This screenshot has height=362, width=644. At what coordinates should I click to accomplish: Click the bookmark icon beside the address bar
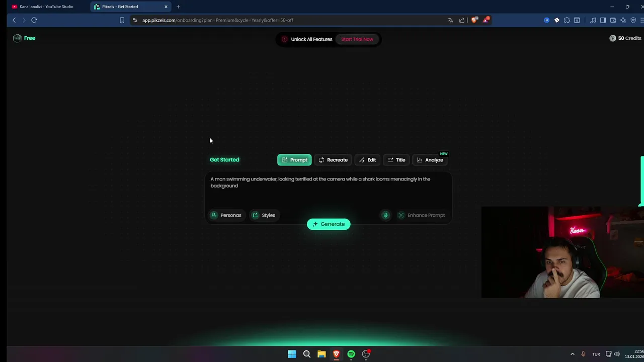[x=122, y=20]
